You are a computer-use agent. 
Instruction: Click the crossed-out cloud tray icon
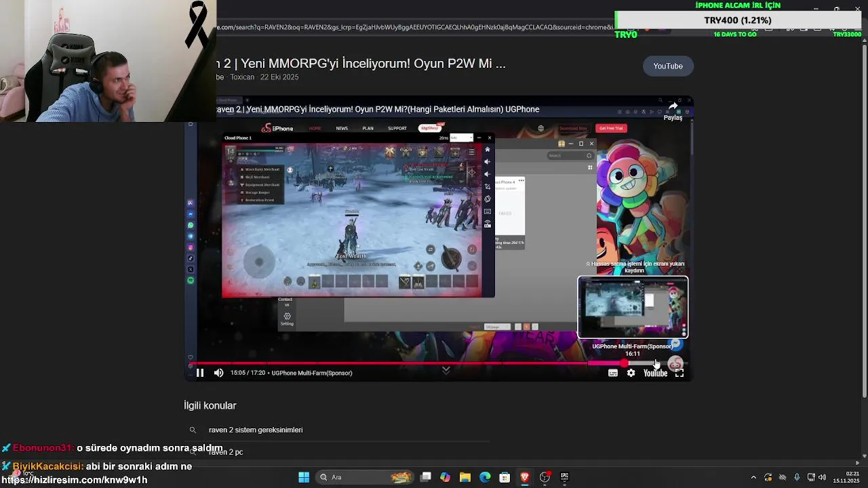(x=782, y=477)
